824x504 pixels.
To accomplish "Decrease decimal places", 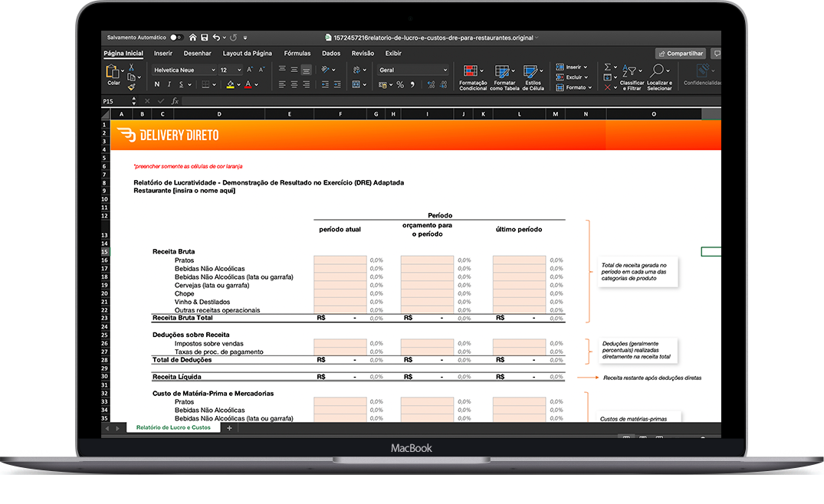I will (443, 84).
